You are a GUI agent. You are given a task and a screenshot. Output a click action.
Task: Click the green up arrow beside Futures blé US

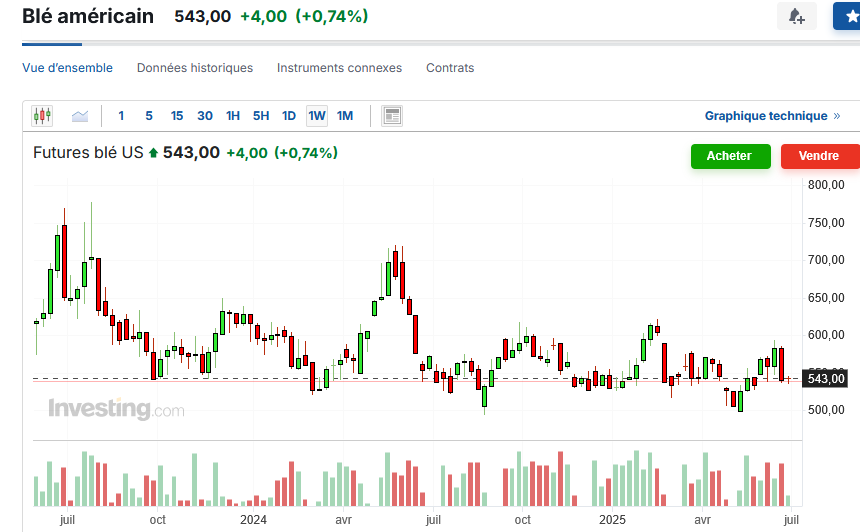[153, 153]
